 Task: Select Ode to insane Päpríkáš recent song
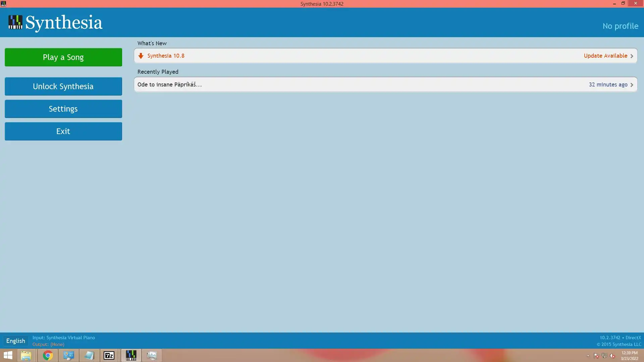pyautogui.click(x=170, y=84)
